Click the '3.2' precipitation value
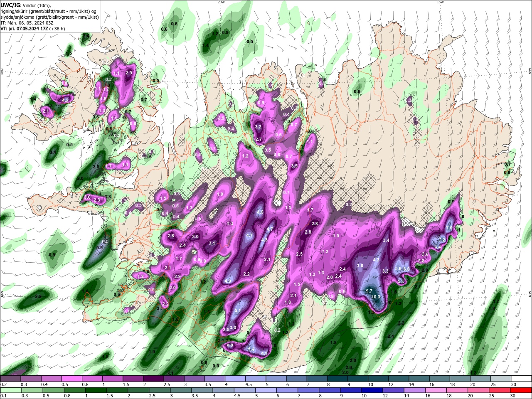This screenshot has height=399, width=532. tap(258, 127)
